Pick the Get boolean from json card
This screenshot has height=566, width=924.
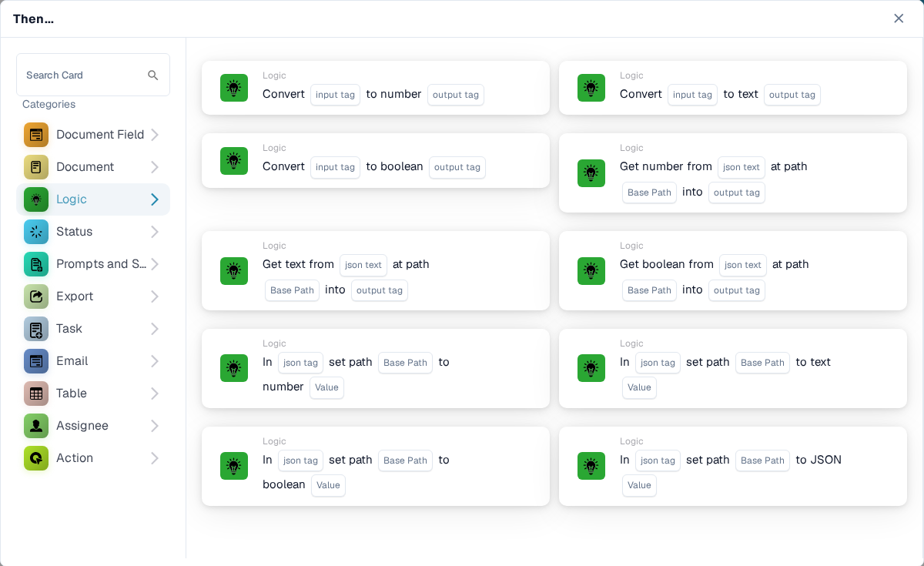(x=733, y=270)
